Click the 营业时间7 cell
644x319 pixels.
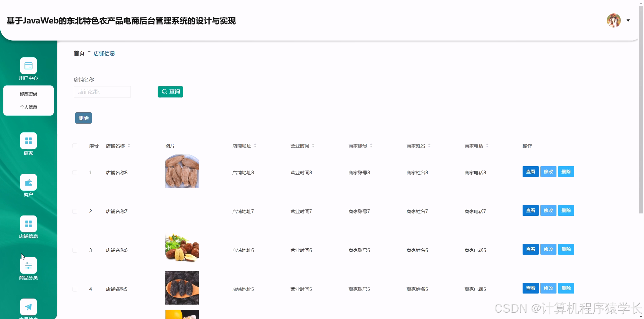[301, 211]
